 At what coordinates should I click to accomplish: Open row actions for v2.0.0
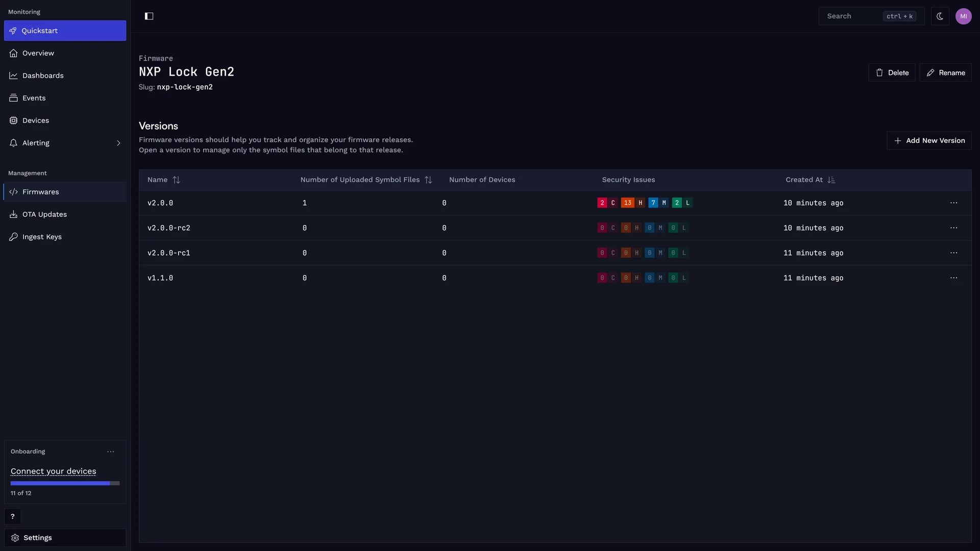953,203
